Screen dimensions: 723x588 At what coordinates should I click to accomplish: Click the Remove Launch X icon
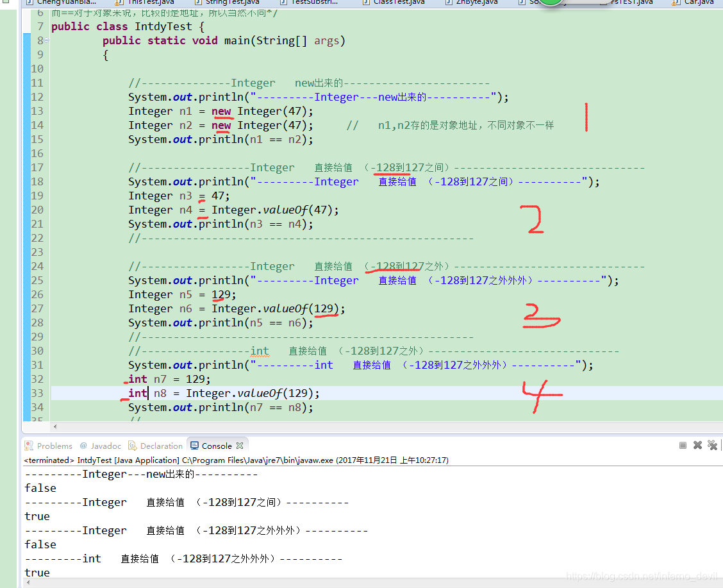pos(697,445)
